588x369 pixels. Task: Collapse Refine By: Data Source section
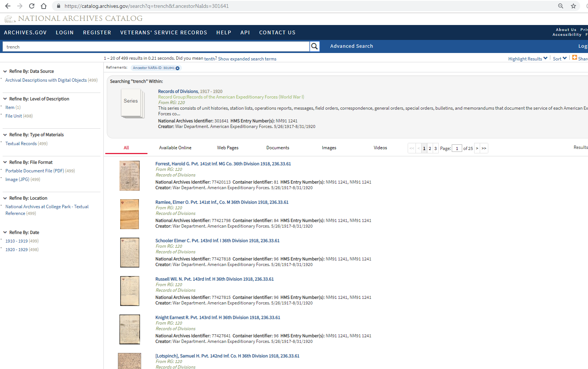pos(5,71)
